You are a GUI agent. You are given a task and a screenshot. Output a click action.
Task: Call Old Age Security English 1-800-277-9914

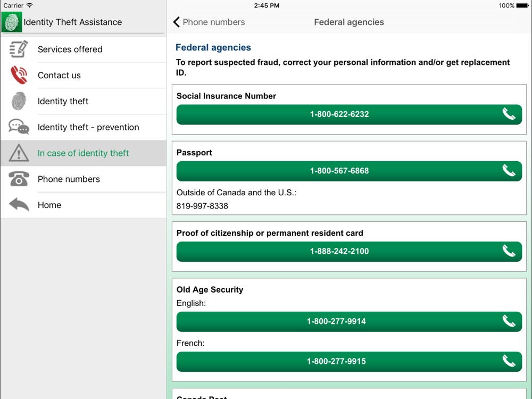[x=349, y=322]
